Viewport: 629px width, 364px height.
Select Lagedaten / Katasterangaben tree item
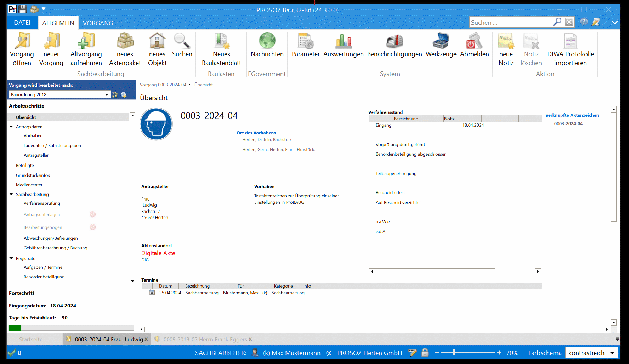coord(52,145)
